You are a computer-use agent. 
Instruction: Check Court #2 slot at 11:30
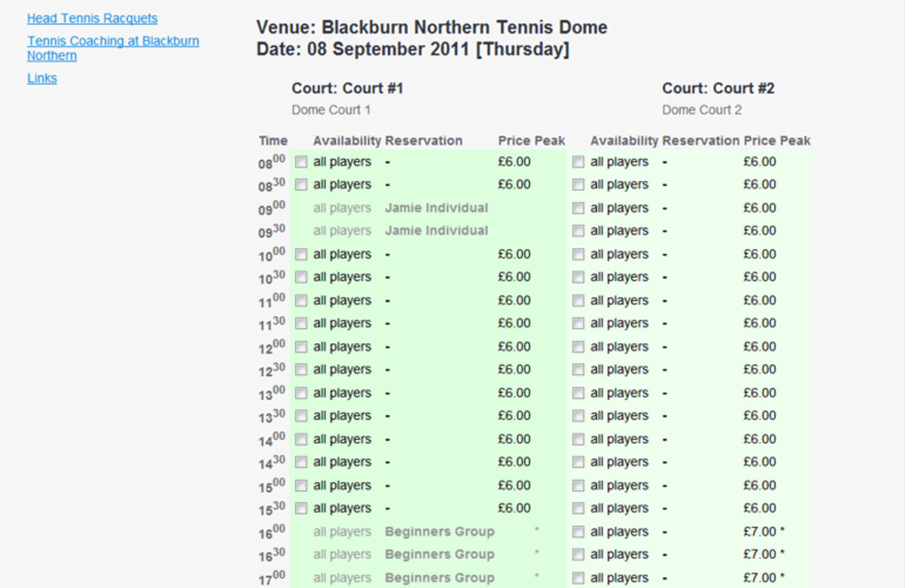click(578, 324)
